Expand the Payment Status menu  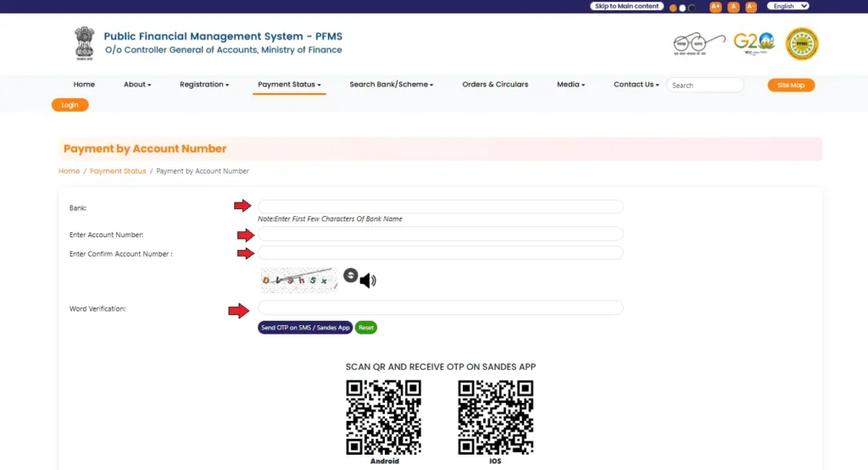[x=289, y=85]
